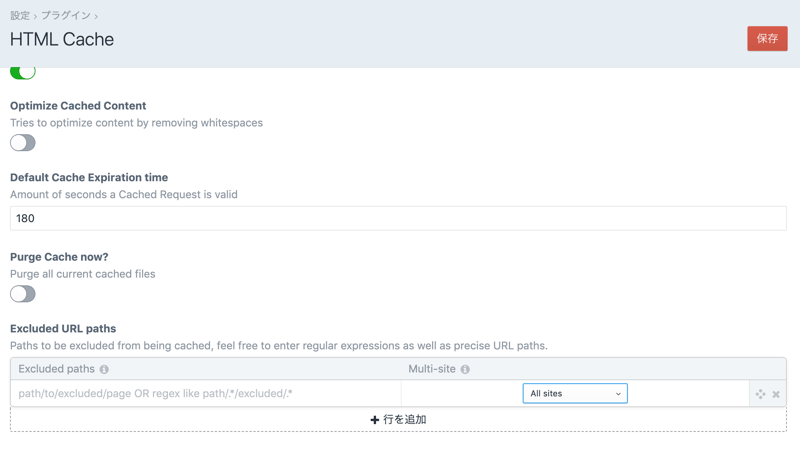This screenshot has height=455, width=800.
Task: Click the row move handle icon
Action: 760,394
